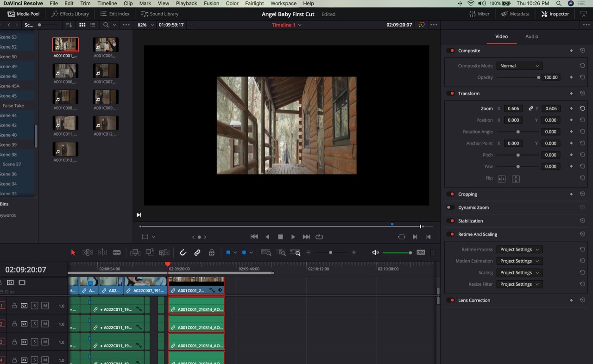Mute audio with speaker icon
This screenshot has width=593, height=364.
pyautogui.click(x=375, y=252)
